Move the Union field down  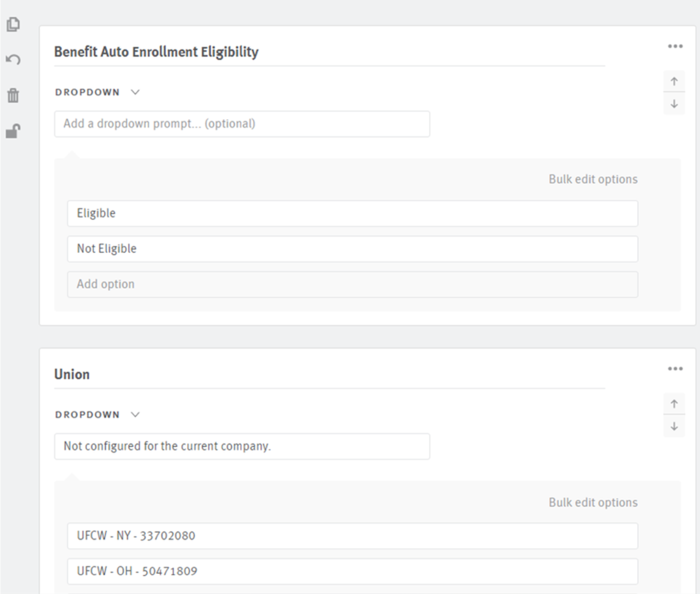pyautogui.click(x=674, y=426)
